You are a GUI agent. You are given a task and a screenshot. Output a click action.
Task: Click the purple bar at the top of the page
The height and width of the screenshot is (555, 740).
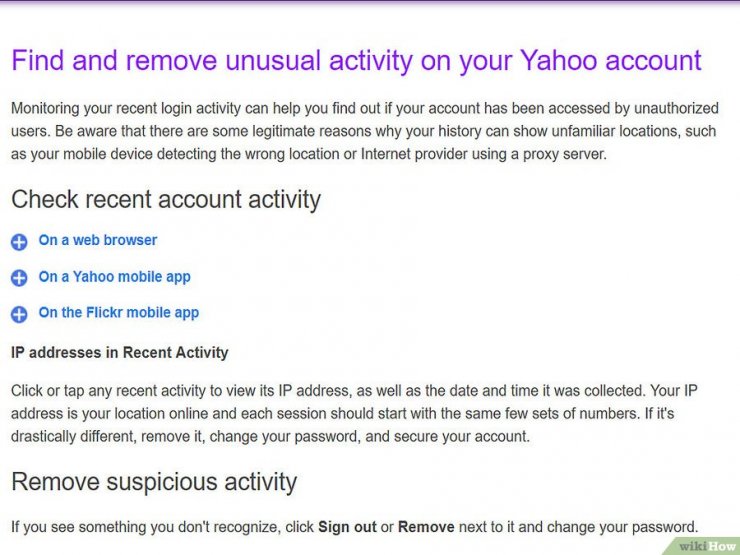[x=370, y=2]
